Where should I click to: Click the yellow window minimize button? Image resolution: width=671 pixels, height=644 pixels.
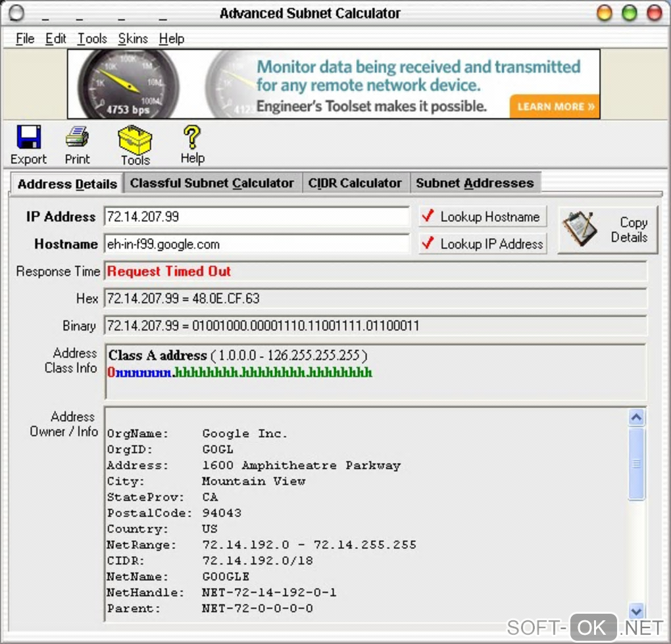click(605, 13)
